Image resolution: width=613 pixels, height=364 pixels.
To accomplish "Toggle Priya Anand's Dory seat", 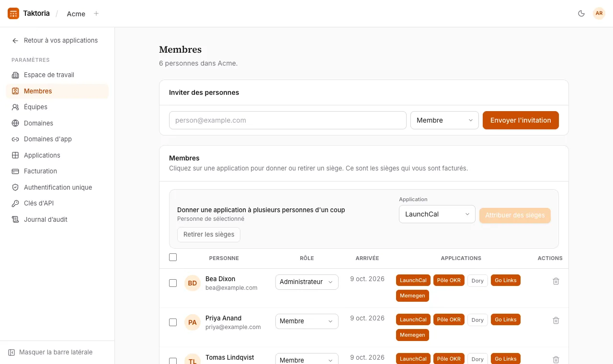I will coord(477,320).
